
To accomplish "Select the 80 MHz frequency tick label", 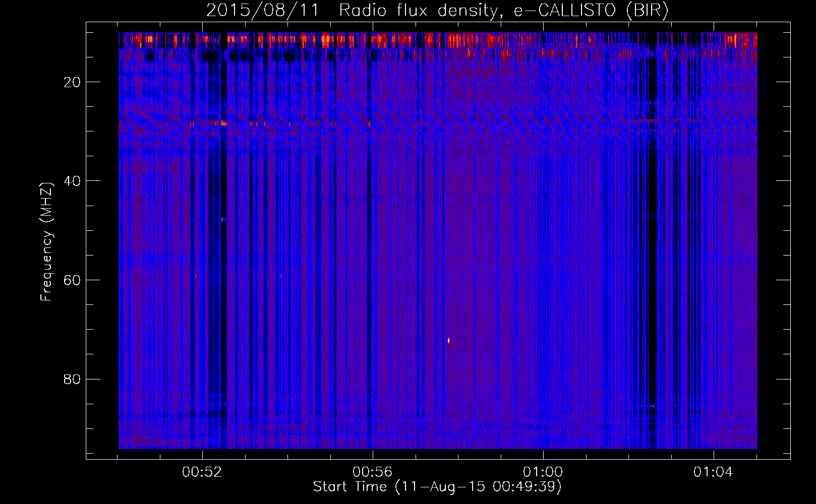I will 73,379.
